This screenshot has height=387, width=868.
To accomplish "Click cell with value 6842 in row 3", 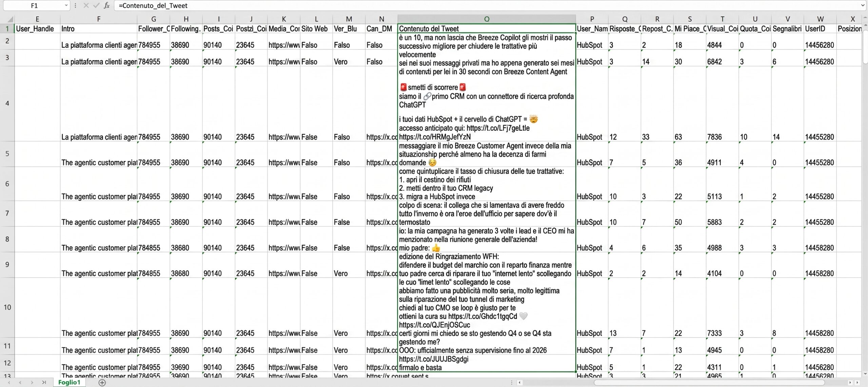I will (723, 58).
